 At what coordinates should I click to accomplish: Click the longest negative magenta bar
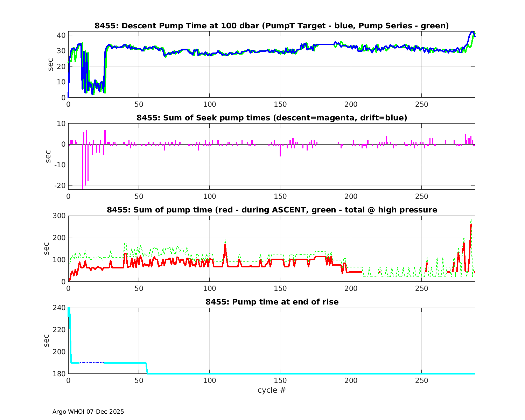[82, 167]
